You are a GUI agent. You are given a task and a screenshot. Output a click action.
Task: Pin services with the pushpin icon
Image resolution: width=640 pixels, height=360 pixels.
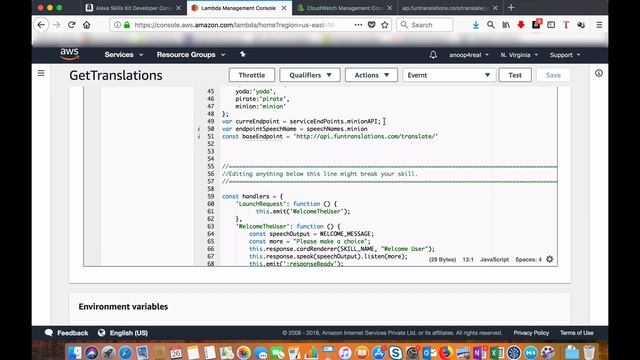[x=242, y=54]
